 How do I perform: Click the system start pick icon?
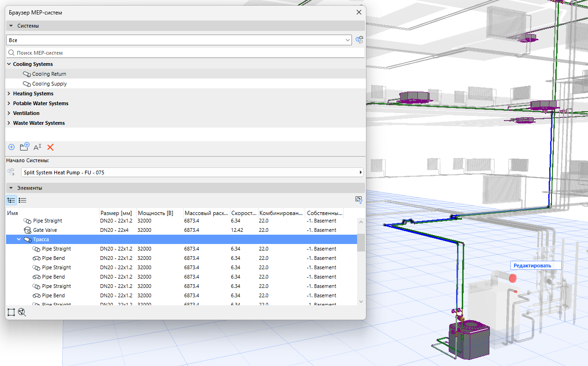click(11, 172)
